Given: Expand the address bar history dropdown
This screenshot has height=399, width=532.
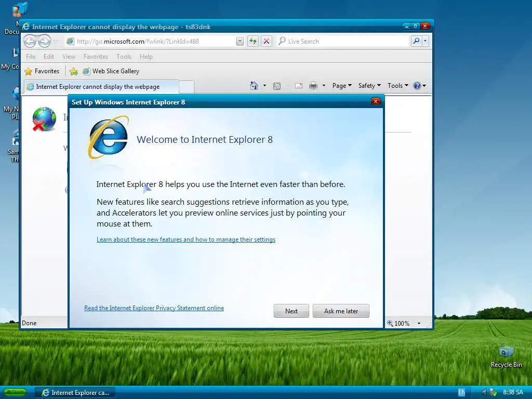Looking at the screenshot, I should [x=240, y=42].
